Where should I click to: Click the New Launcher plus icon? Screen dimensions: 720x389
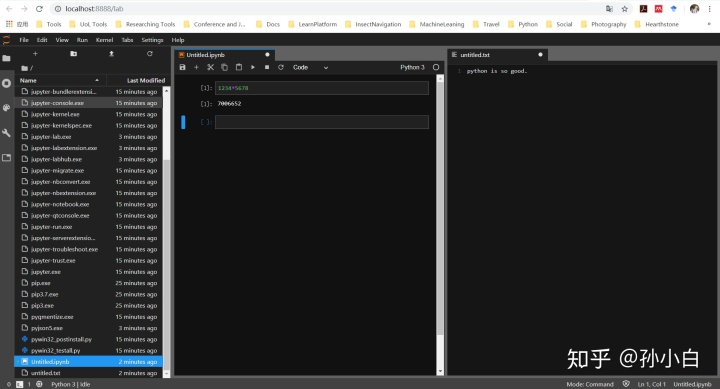[x=35, y=54]
